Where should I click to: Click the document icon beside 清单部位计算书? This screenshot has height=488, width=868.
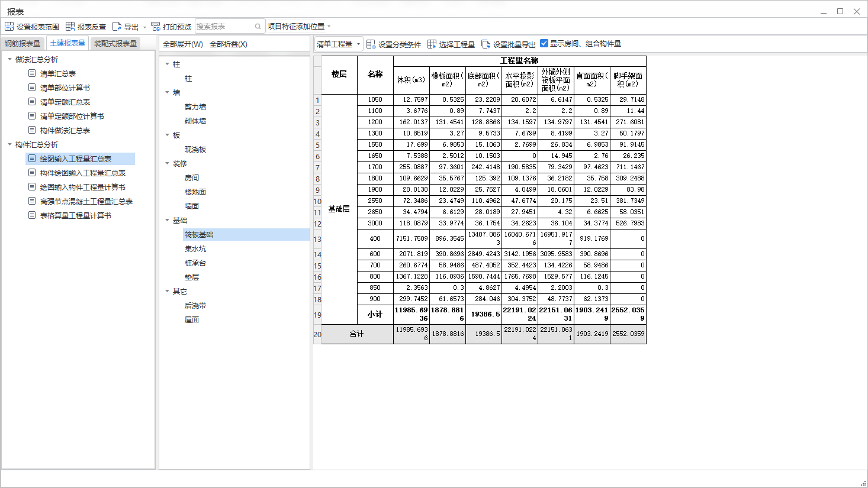tap(33, 88)
